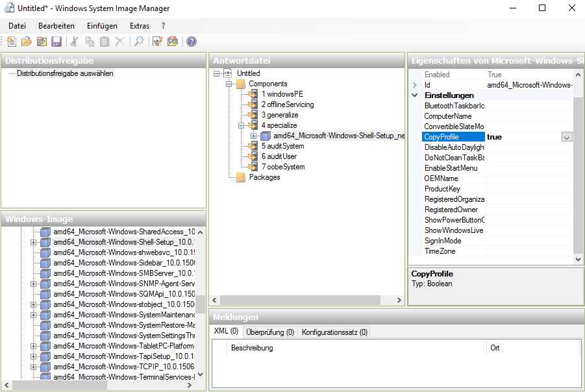This screenshot has width=585, height=392.
Task: Click the Components folder icon
Action: pos(241,84)
